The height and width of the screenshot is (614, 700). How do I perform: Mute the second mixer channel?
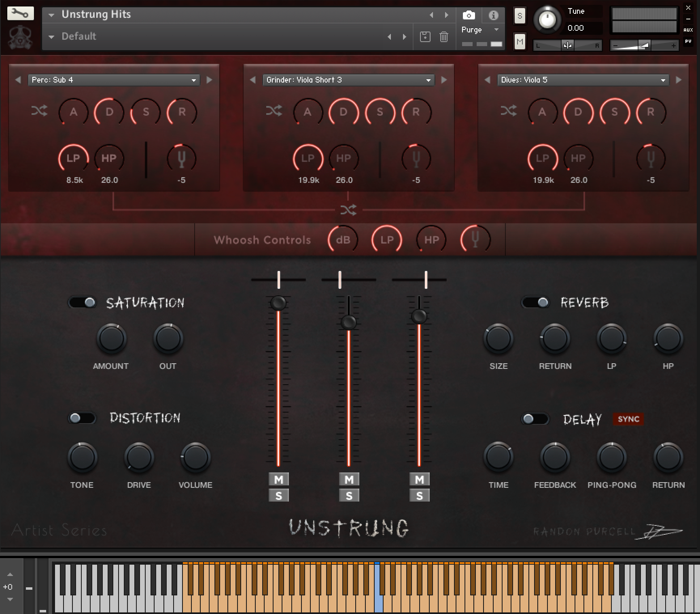[349, 479]
